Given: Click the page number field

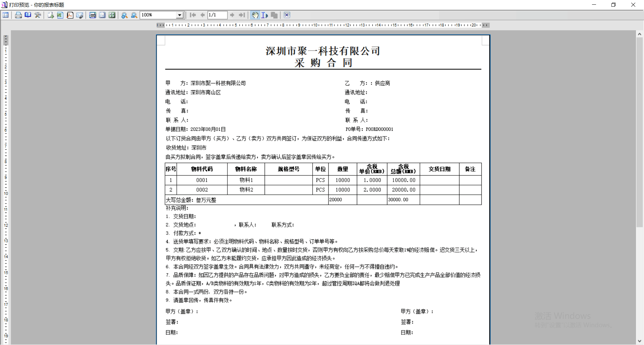Looking at the screenshot, I should tap(217, 15).
